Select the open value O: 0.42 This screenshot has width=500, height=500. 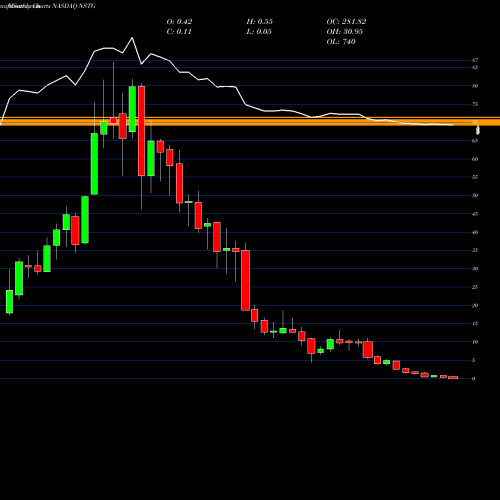click(179, 22)
